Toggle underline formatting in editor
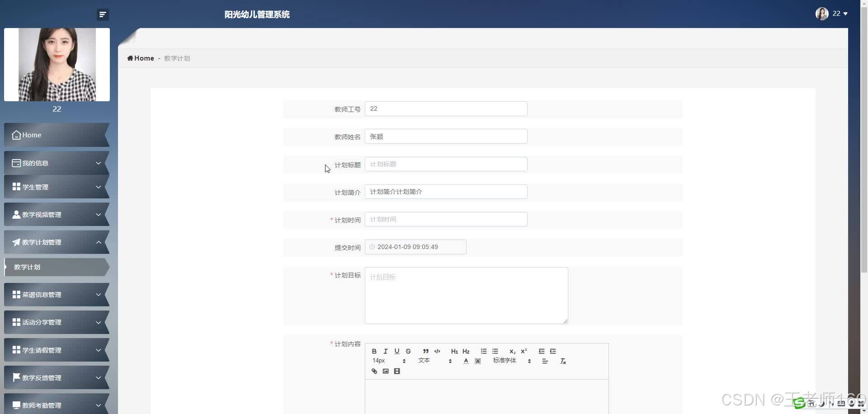This screenshot has height=414, width=868. [x=396, y=351]
